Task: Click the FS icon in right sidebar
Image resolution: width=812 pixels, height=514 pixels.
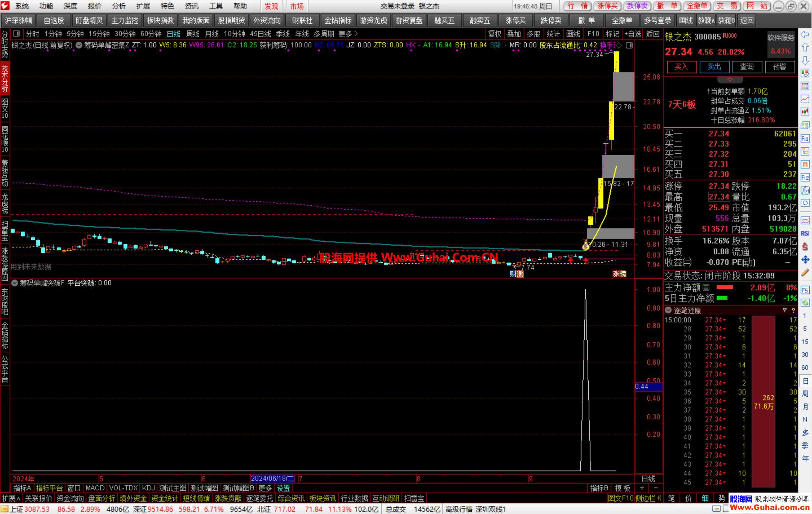Action: [x=804, y=290]
